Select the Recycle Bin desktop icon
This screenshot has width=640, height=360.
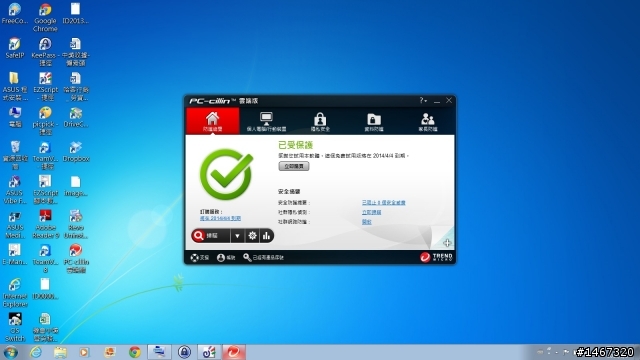(15, 155)
